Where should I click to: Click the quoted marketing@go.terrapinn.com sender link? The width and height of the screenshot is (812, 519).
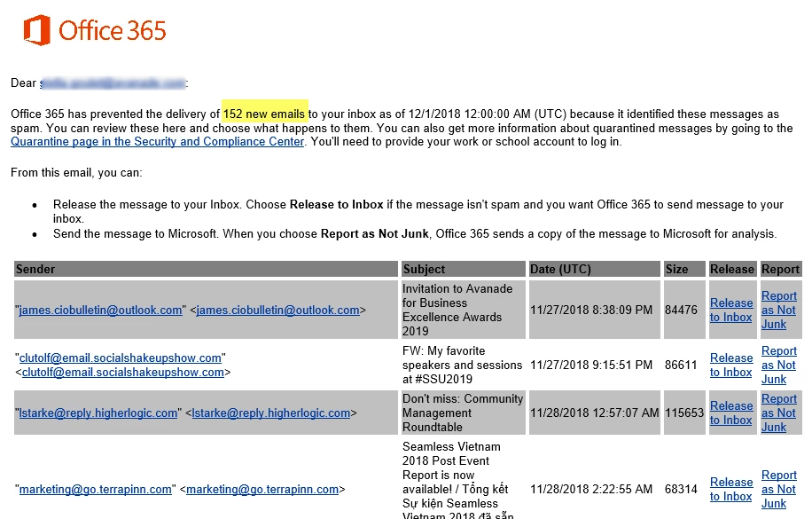pyautogui.click(x=95, y=490)
